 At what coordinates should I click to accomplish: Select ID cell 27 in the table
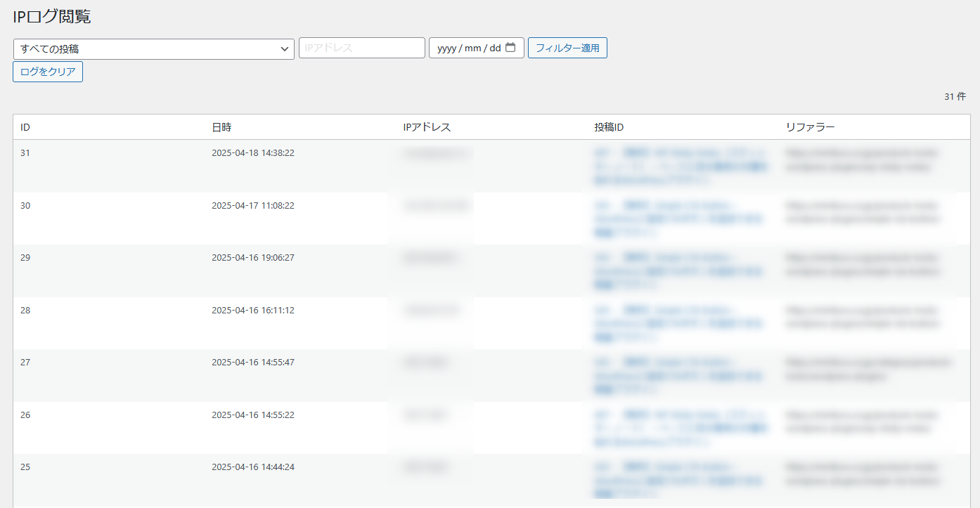click(25, 362)
